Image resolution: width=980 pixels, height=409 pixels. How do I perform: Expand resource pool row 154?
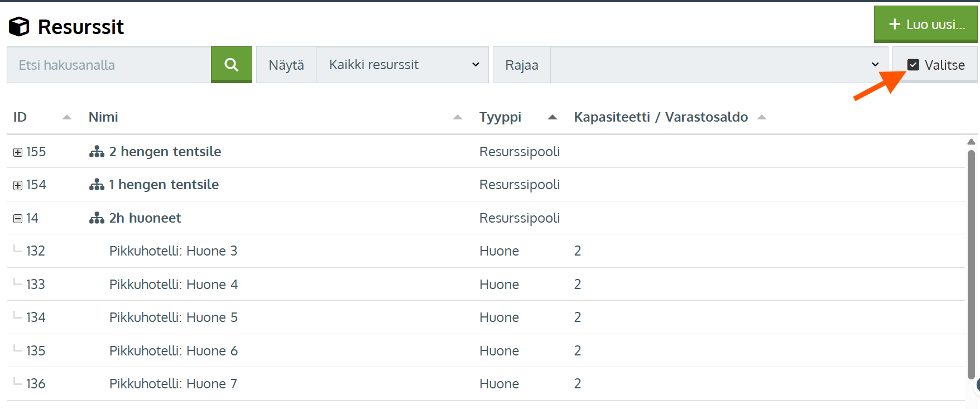point(18,185)
